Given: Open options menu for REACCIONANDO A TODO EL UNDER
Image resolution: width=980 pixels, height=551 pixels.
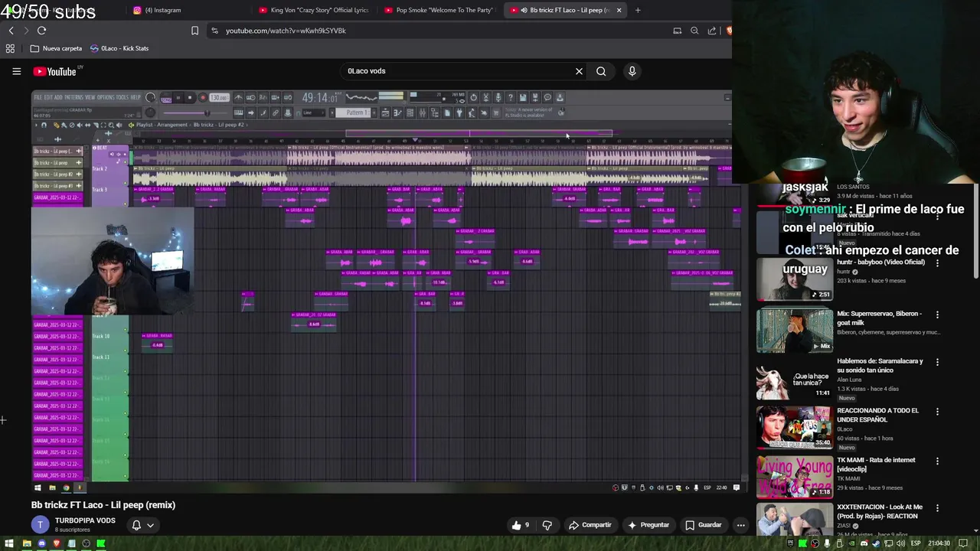Looking at the screenshot, I should (x=937, y=412).
